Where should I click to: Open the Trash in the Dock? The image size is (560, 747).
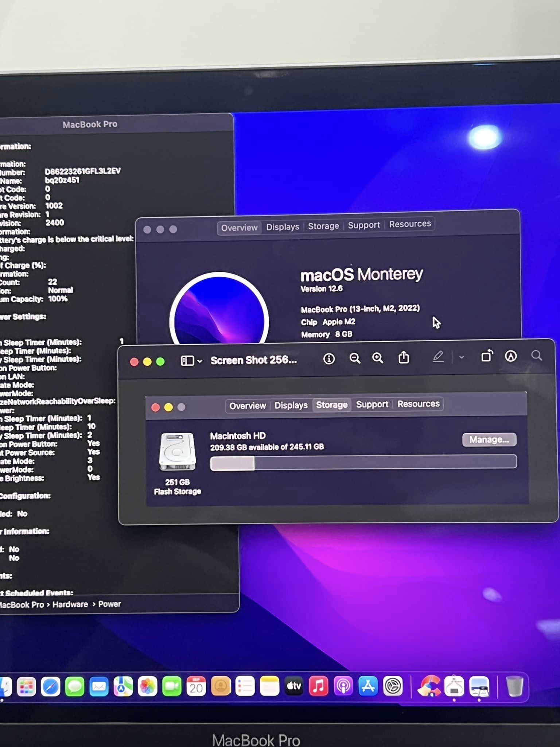[514, 686]
